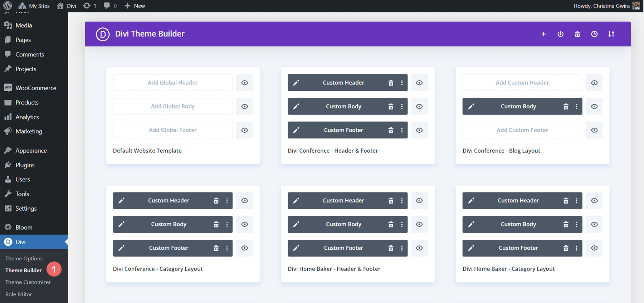Edit Custom Body in Divi Conference Blog Layout
This screenshot has width=644, height=303.
(x=471, y=106)
